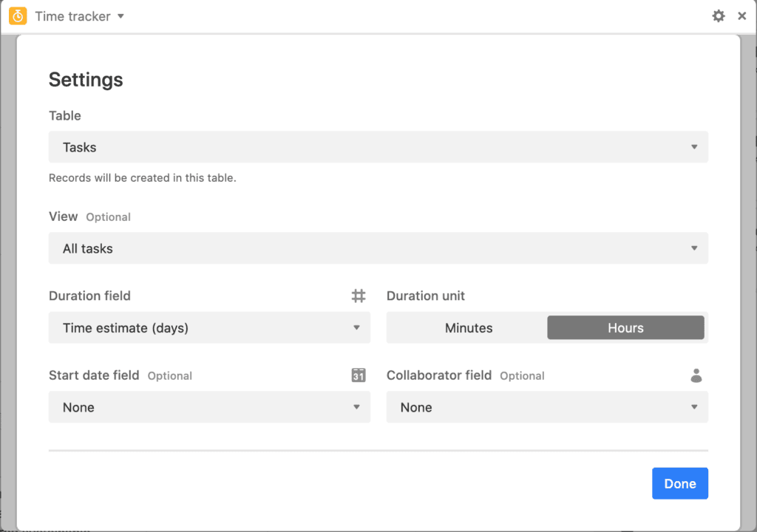Open the extension settings gear
Screen dimensions: 757x532
(x=719, y=16)
